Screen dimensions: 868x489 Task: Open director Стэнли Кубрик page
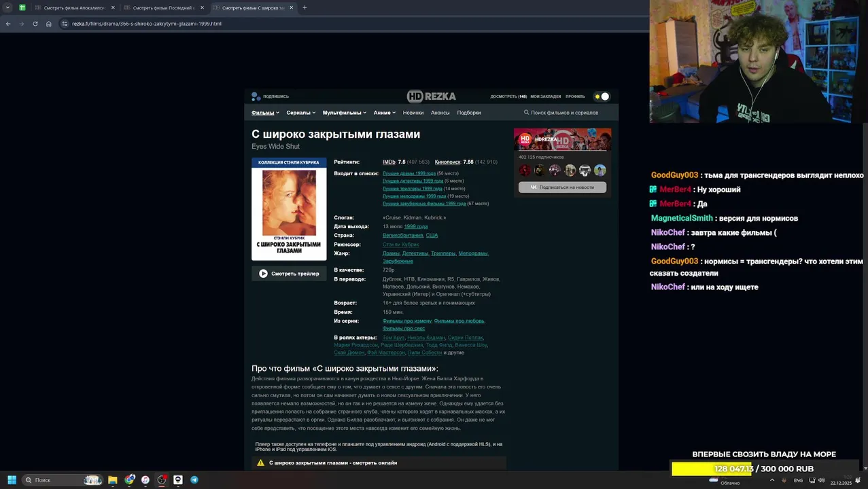click(x=400, y=244)
